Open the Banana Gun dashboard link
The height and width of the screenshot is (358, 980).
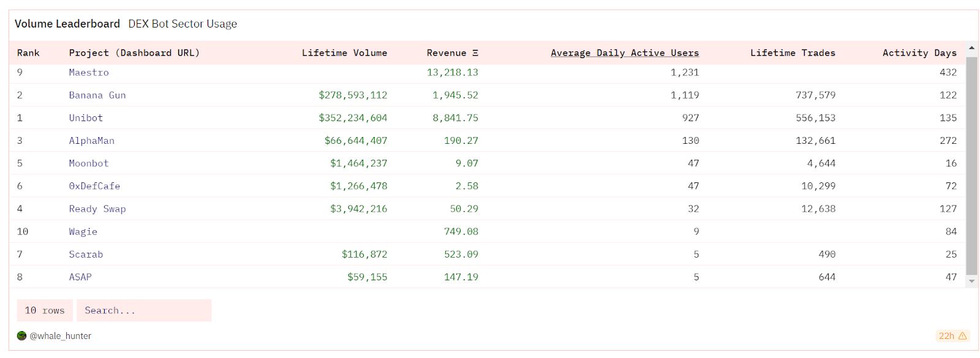(97, 95)
